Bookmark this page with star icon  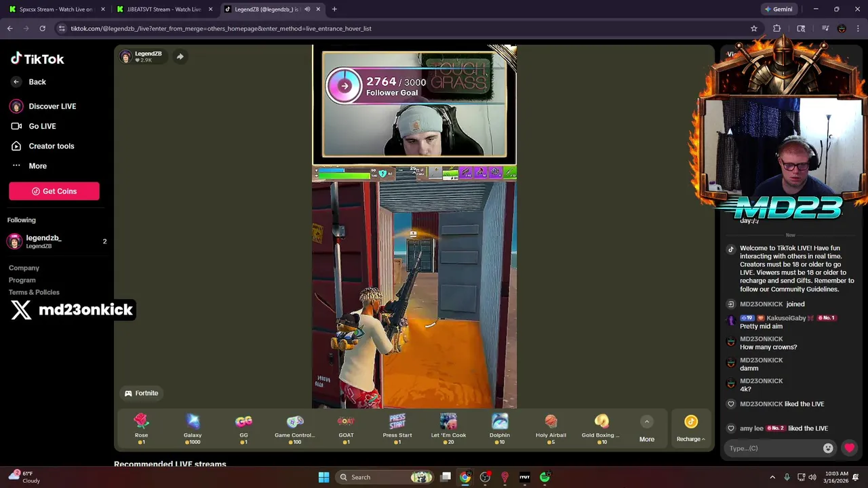(x=753, y=28)
